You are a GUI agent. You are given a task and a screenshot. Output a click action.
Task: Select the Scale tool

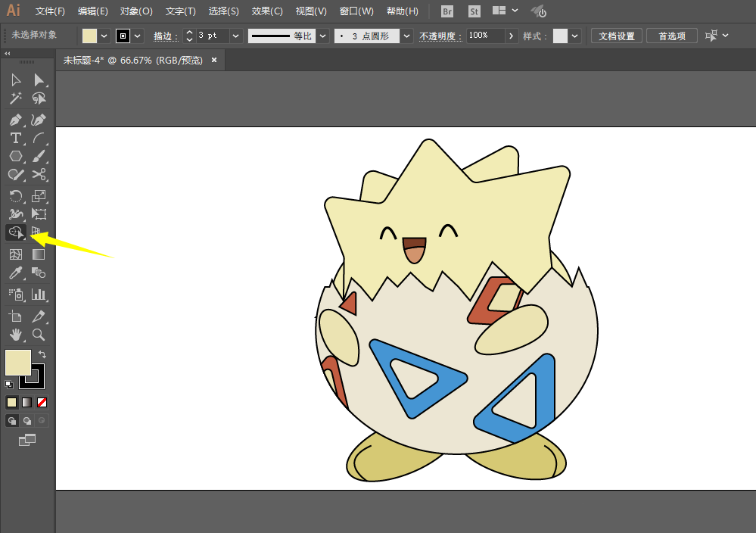tap(39, 196)
